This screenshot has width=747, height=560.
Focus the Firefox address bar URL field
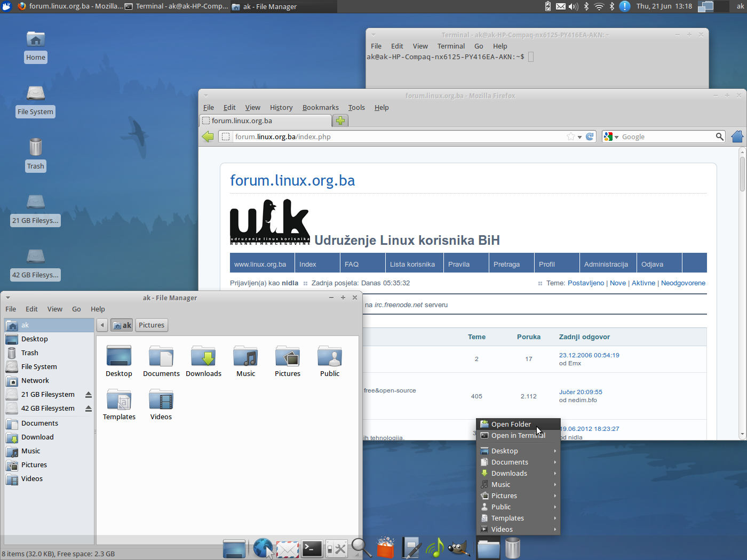pyautogui.click(x=400, y=137)
